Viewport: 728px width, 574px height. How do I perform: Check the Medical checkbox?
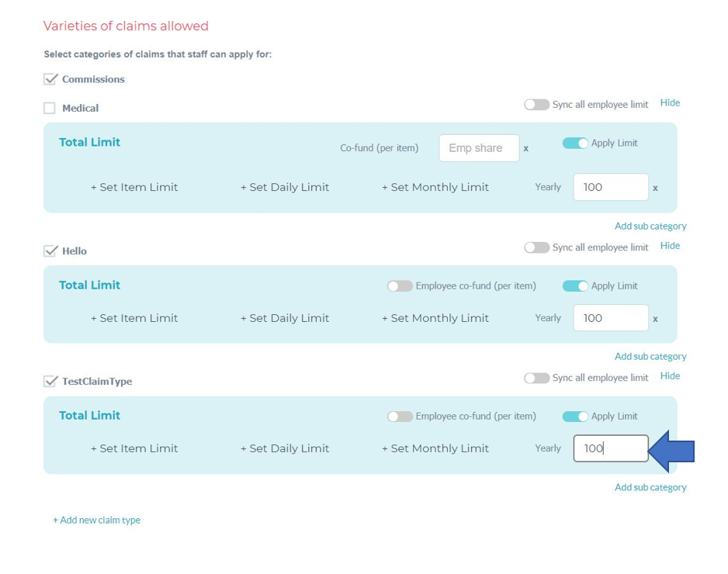pos(49,108)
